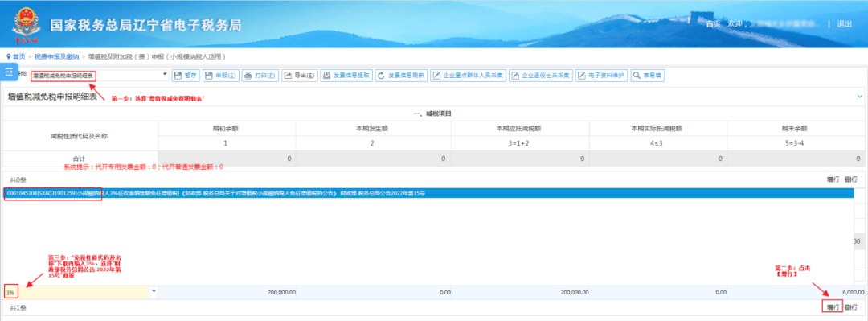Open 企业退役士兵采集
The image size is (868, 321).
(x=541, y=76)
